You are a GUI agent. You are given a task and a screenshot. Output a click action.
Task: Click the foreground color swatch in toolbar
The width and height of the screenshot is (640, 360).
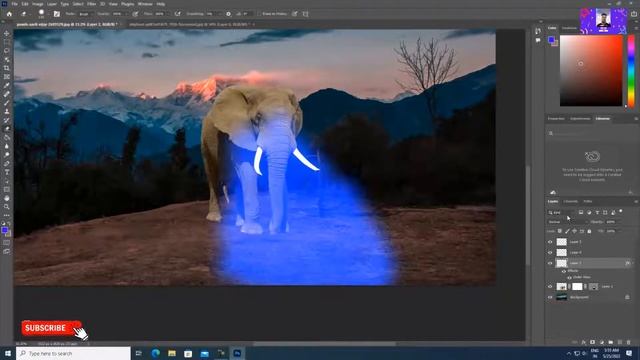coord(4,230)
